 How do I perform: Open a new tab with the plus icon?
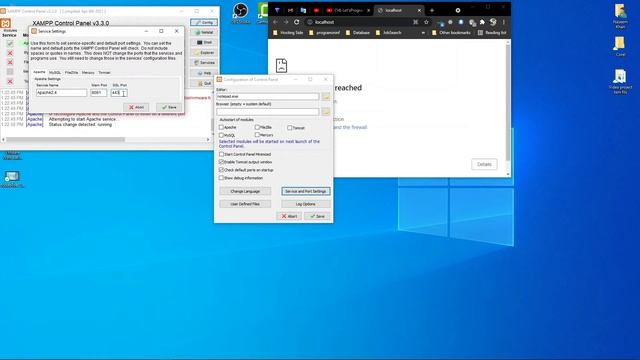432,10
